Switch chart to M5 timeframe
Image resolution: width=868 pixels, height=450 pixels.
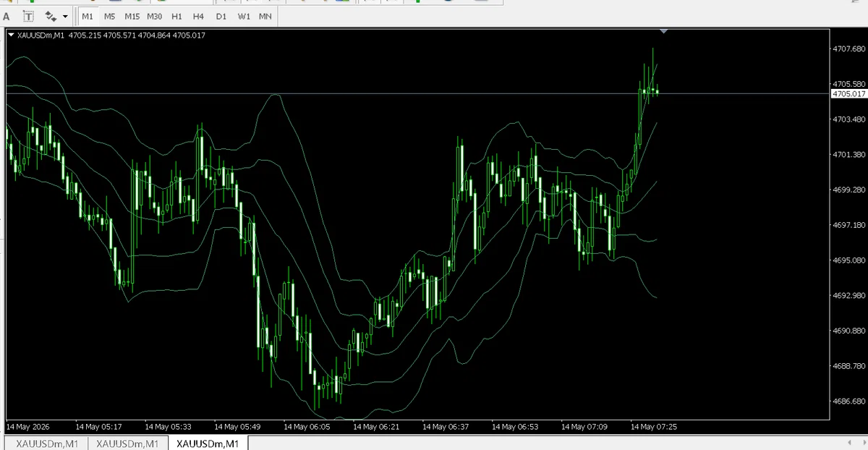pyautogui.click(x=109, y=16)
